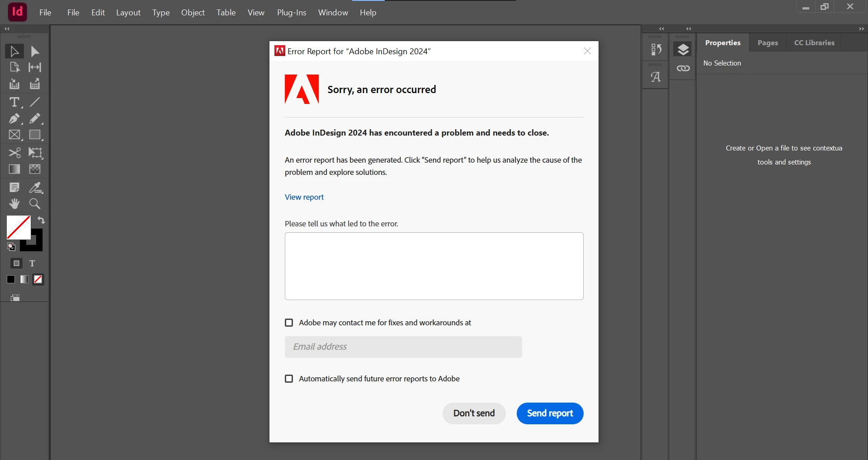
Task: Click the error description text box
Action: coord(434,266)
